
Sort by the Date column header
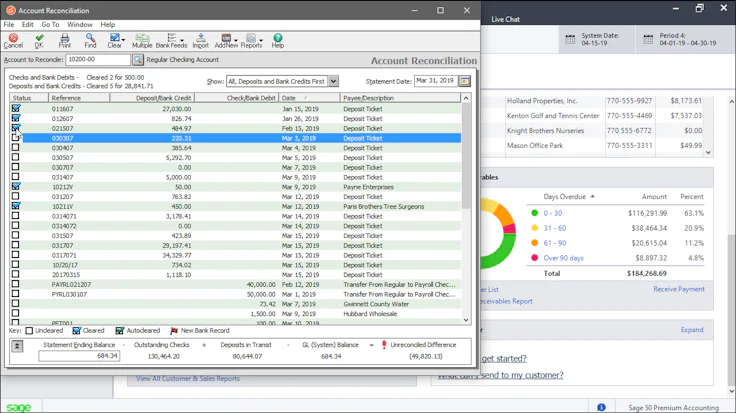tap(309, 98)
